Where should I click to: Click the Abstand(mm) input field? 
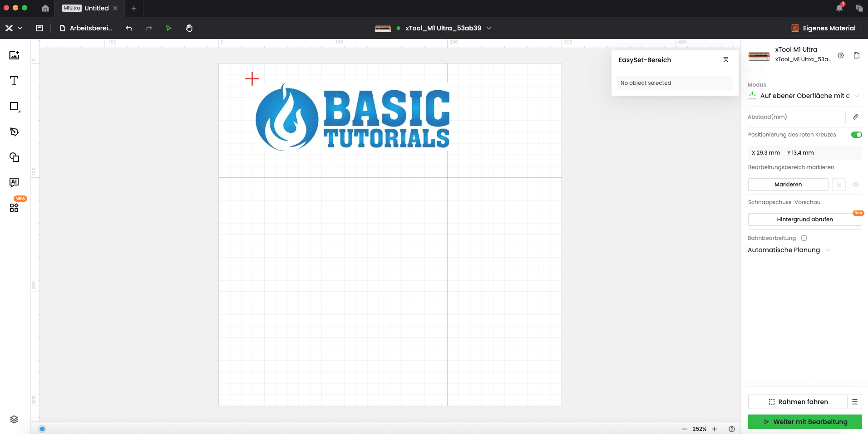[x=818, y=117]
